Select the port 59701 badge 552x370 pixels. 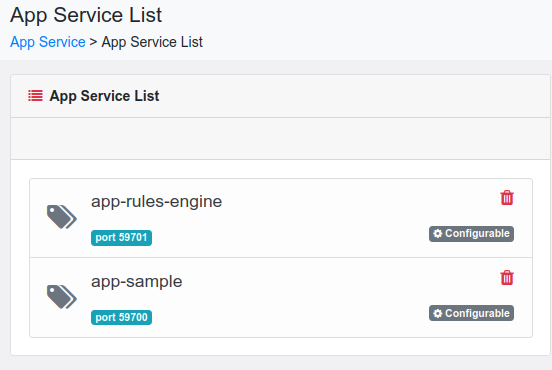121,238
